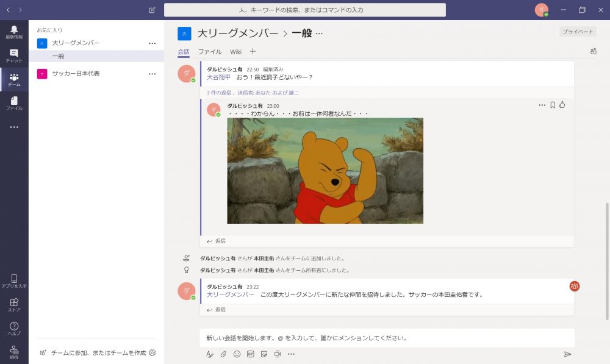Send the message with the arrow icon
The image size is (610, 364).
click(x=567, y=354)
